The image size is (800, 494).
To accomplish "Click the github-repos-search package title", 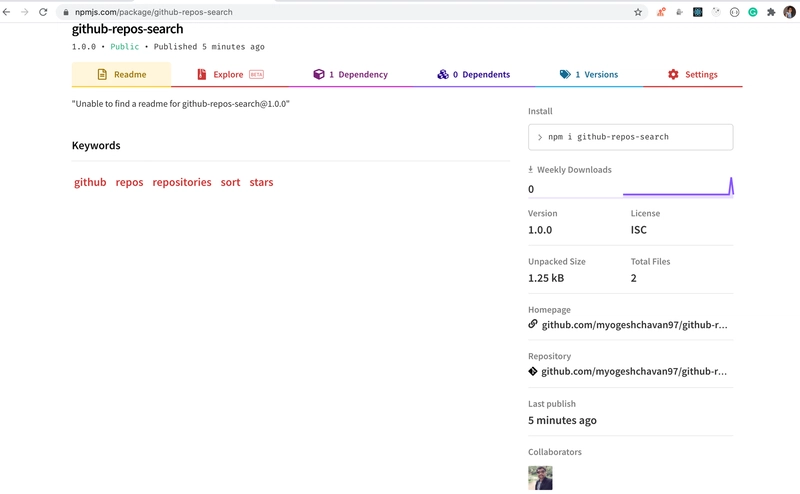I will pyautogui.click(x=128, y=29).
